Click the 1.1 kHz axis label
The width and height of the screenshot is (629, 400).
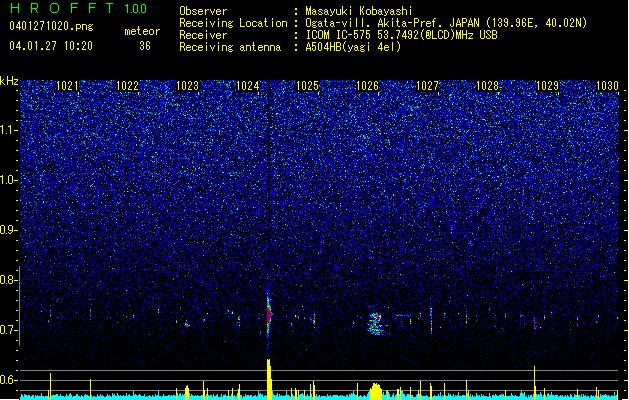tap(9, 130)
